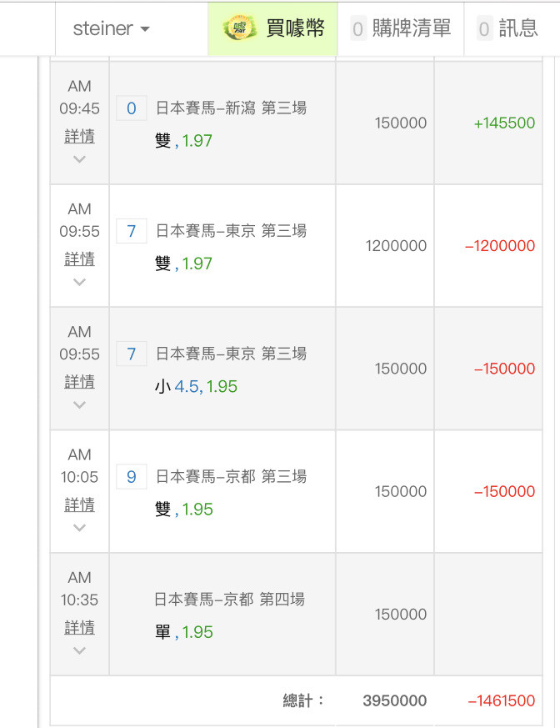Open 詳情 for the 10:35 bet
The height and width of the screenshot is (728, 560).
coord(79,627)
